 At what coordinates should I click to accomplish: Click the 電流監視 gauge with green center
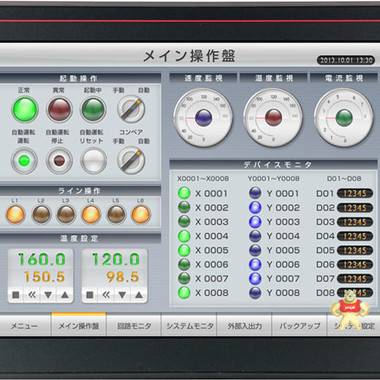click(x=344, y=118)
